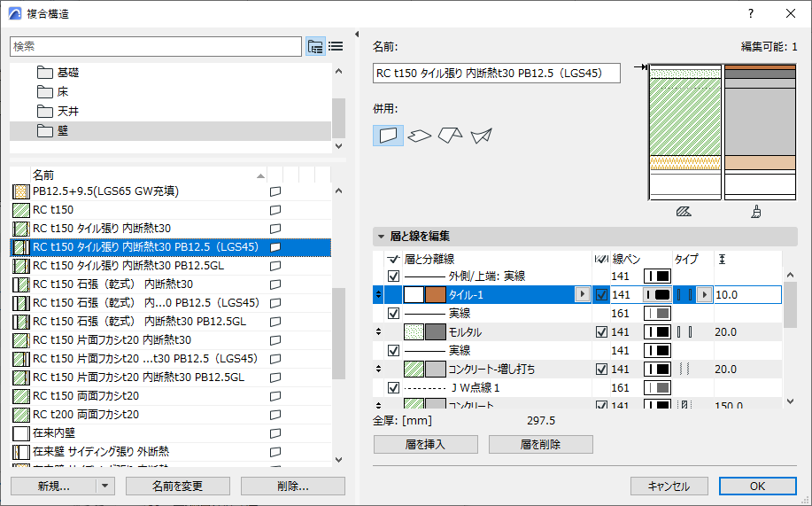Click the paintbrush surface preview icon

coord(756,212)
